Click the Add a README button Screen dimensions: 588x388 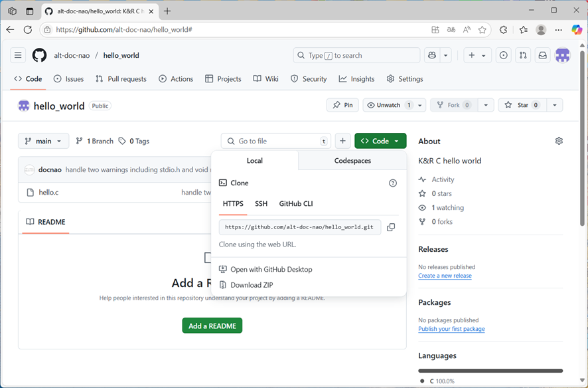(x=212, y=326)
